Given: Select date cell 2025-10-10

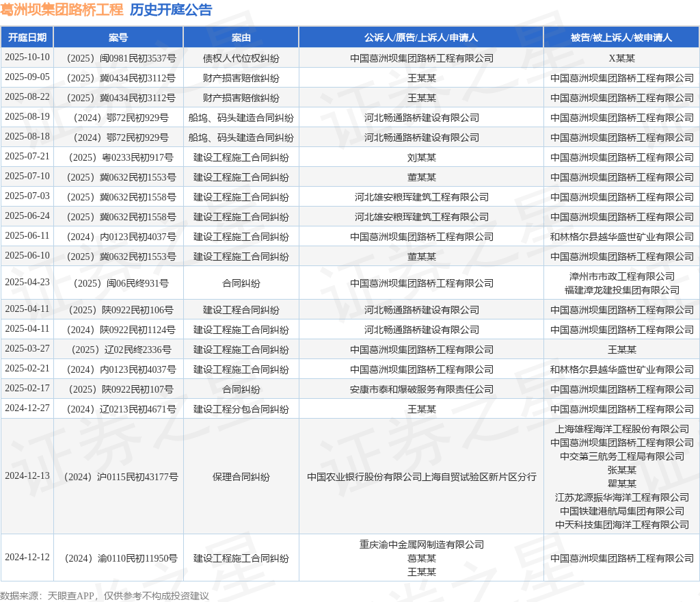Looking at the screenshot, I should [x=27, y=57].
